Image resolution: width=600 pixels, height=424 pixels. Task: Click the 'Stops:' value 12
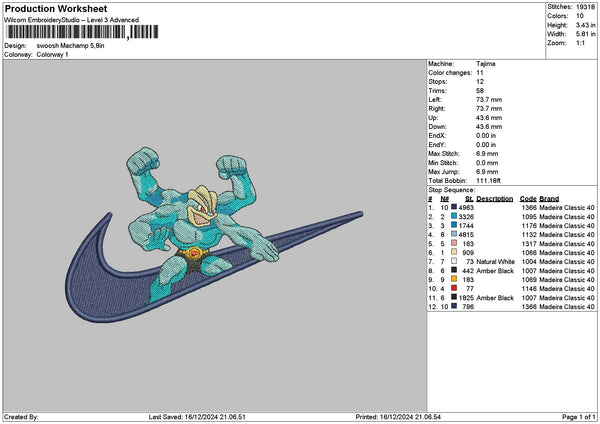click(x=480, y=82)
